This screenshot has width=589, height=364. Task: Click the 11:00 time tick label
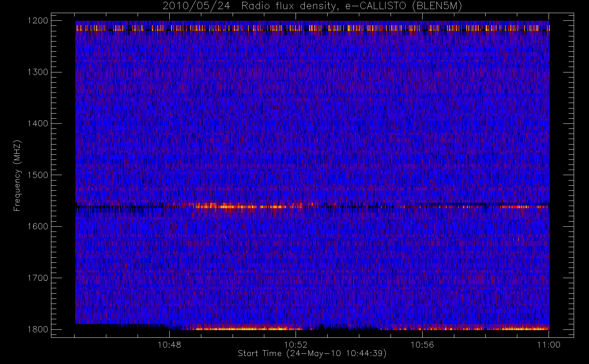tap(549, 345)
